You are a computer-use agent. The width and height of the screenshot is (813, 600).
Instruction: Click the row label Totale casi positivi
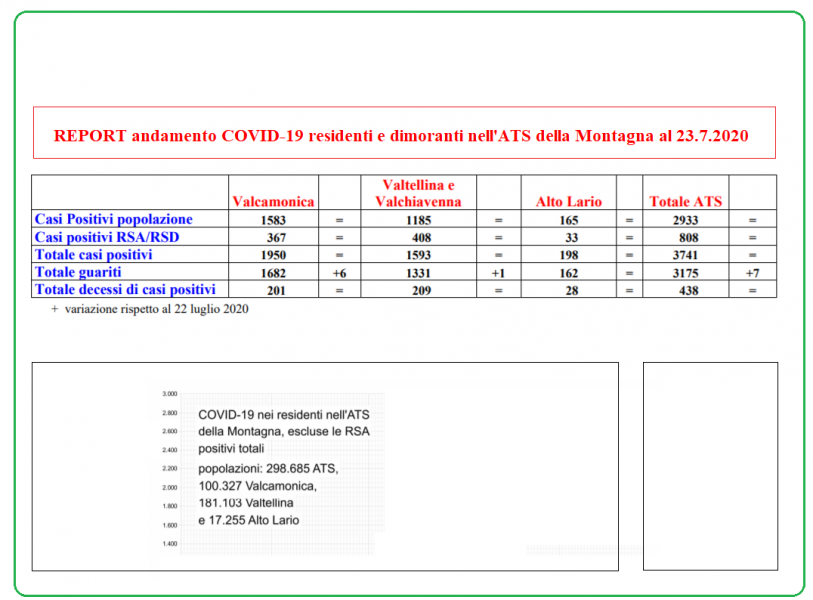pos(93,255)
